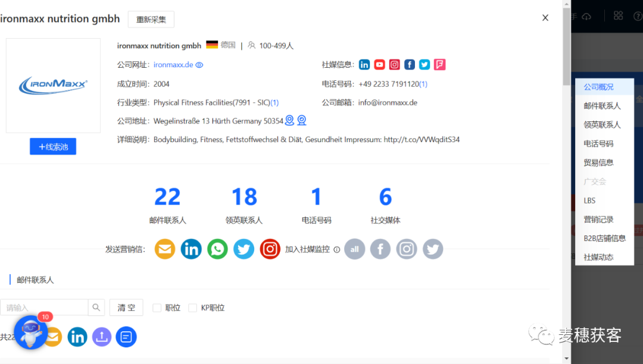Add all social media to monitoring

pyautogui.click(x=355, y=249)
